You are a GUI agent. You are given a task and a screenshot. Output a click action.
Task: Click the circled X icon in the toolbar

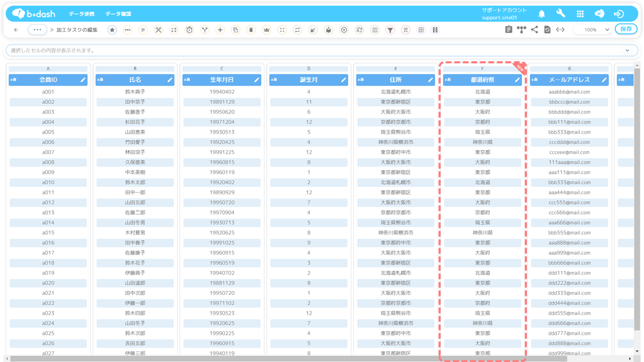[x=344, y=30]
